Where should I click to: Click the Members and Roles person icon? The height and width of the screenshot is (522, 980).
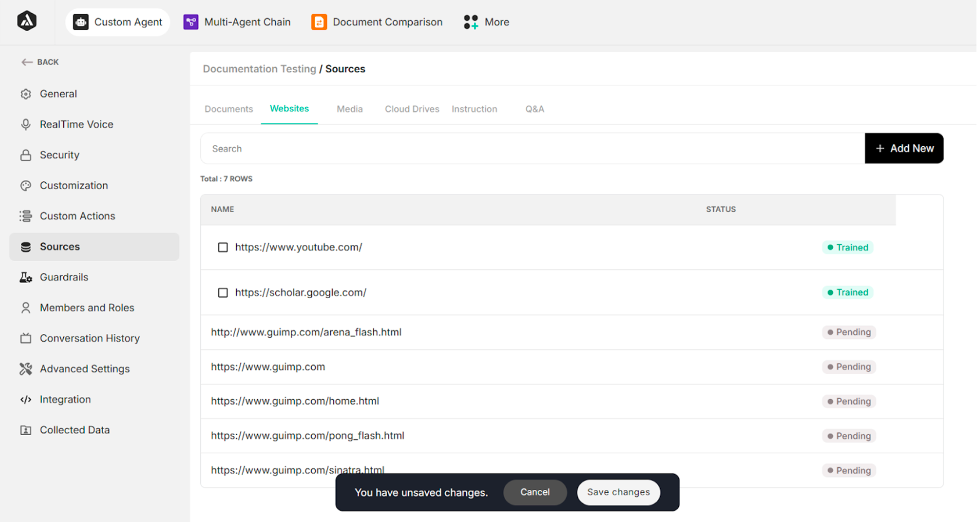point(26,308)
